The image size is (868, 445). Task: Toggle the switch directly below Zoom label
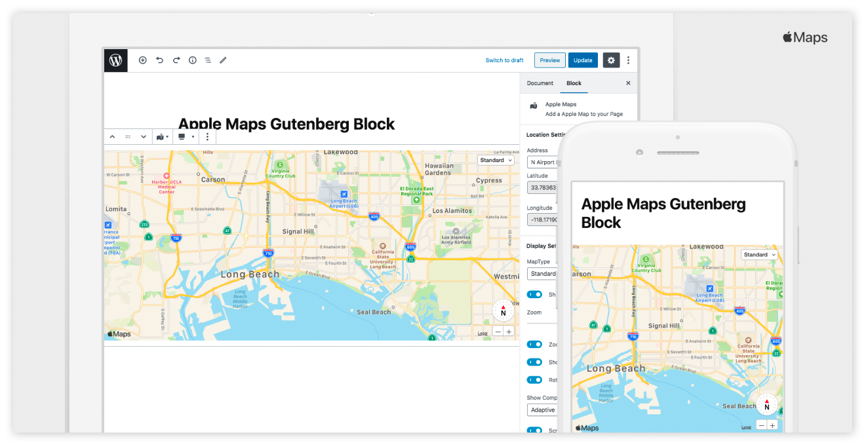(x=535, y=344)
